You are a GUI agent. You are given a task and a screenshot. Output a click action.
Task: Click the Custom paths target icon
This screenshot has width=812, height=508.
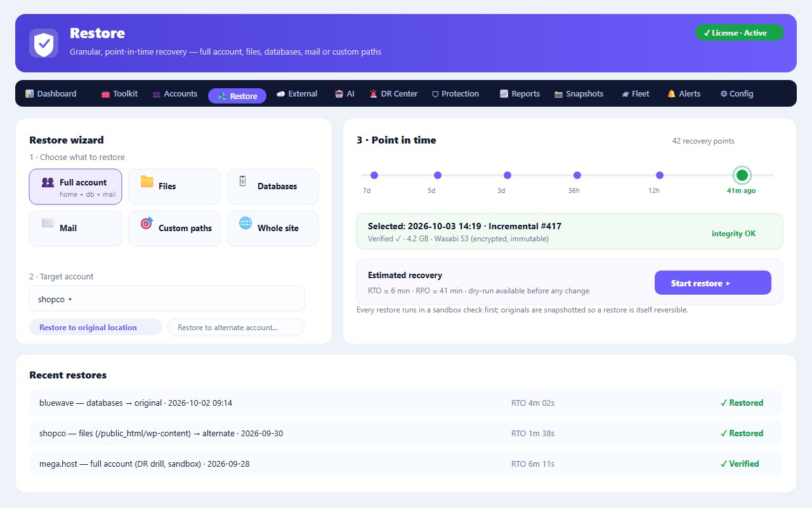tap(147, 224)
